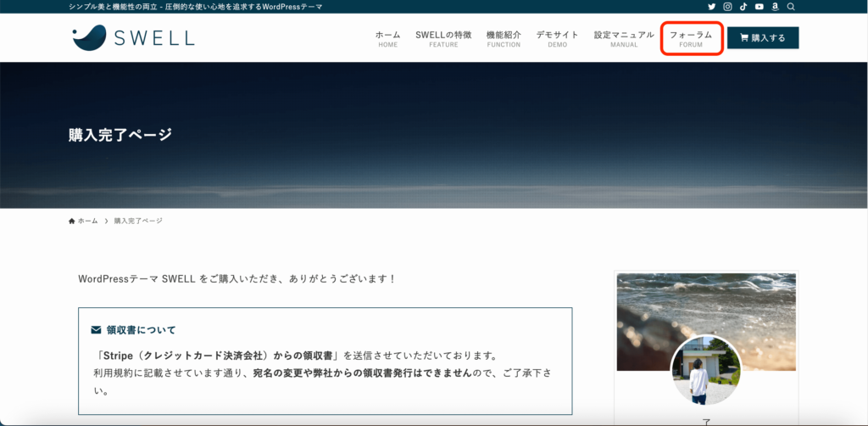Open the SWELLの特徴 FEATURE menu item
868x426 pixels.
pos(443,39)
